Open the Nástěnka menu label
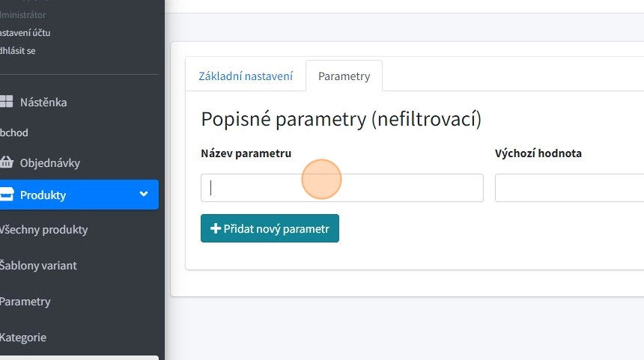The width and height of the screenshot is (644, 360). pyautogui.click(x=43, y=102)
